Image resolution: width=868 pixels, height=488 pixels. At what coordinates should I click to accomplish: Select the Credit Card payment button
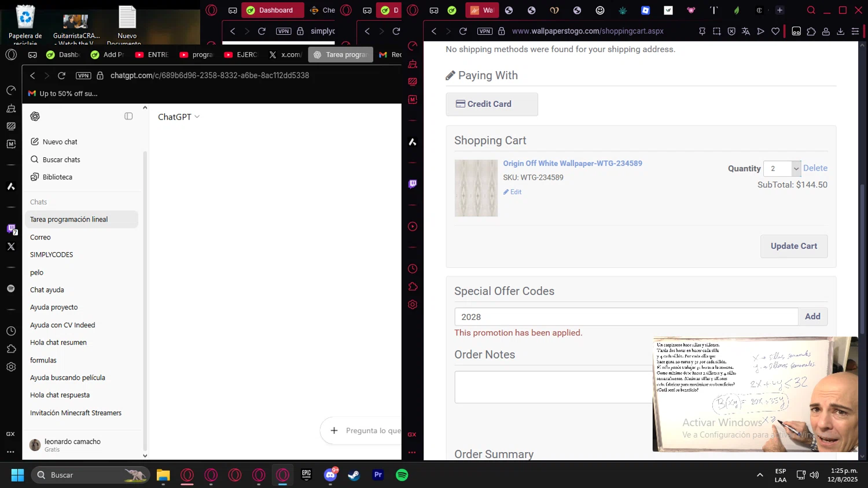[492, 104]
